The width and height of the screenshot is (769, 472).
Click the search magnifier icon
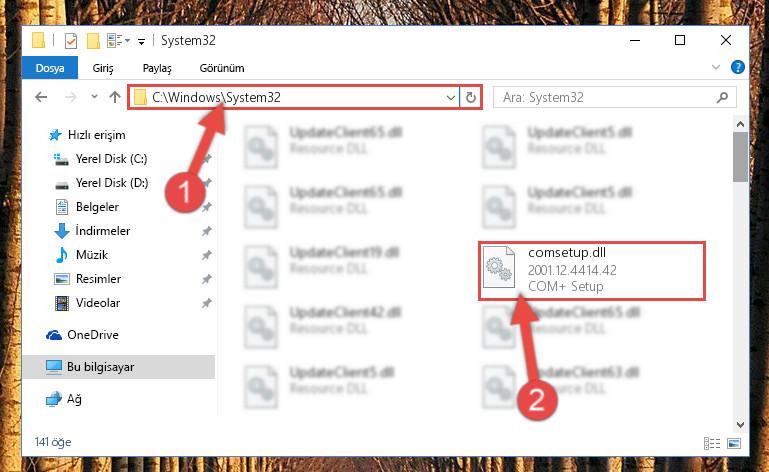point(722,98)
